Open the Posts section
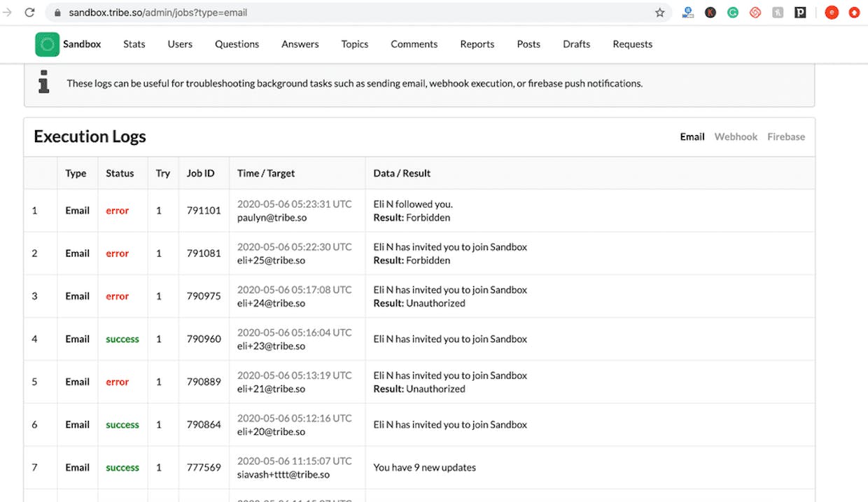Image resolution: width=868 pixels, height=502 pixels. click(x=528, y=44)
